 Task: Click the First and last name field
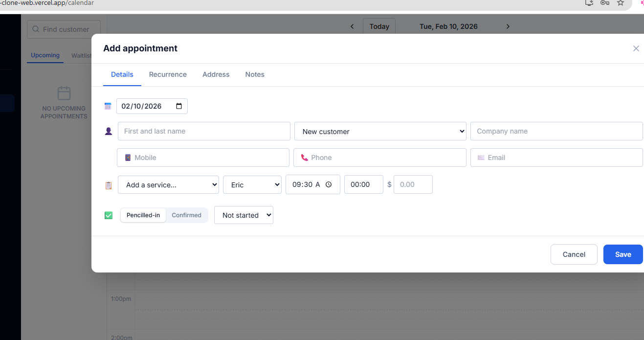pyautogui.click(x=204, y=131)
